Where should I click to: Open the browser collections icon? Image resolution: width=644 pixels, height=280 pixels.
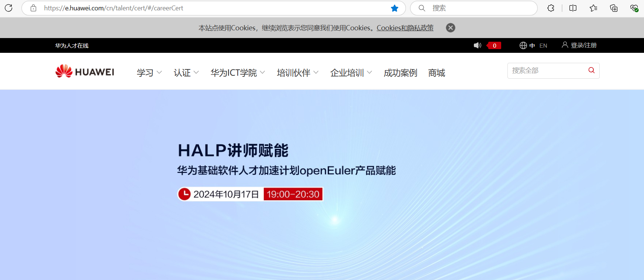(614, 8)
